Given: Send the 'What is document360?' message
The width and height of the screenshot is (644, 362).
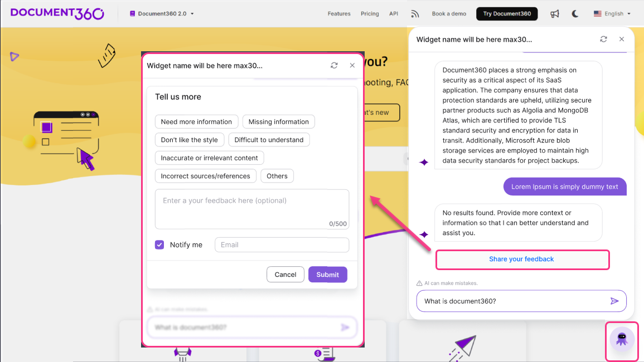Looking at the screenshot, I should pyautogui.click(x=614, y=301).
